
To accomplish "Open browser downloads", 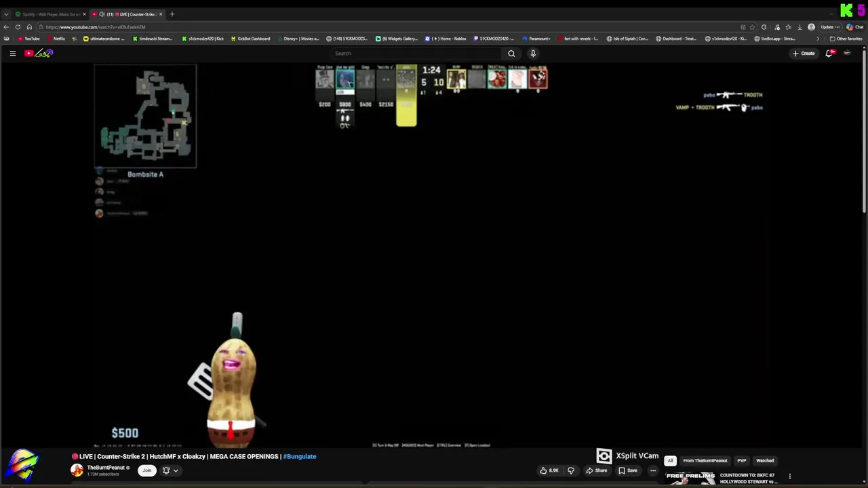I will pyautogui.click(x=800, y=27).
